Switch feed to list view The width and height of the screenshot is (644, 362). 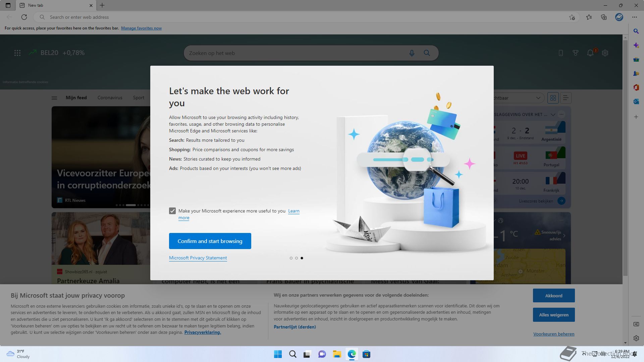click(x=566, y=98)
